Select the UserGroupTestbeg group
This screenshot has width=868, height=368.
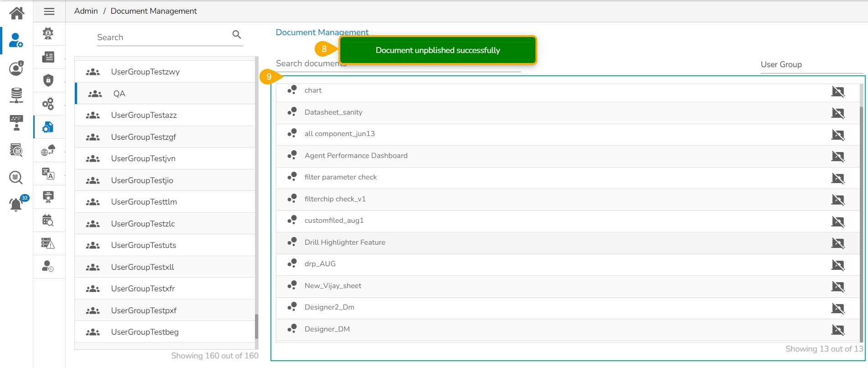(165, 332)
